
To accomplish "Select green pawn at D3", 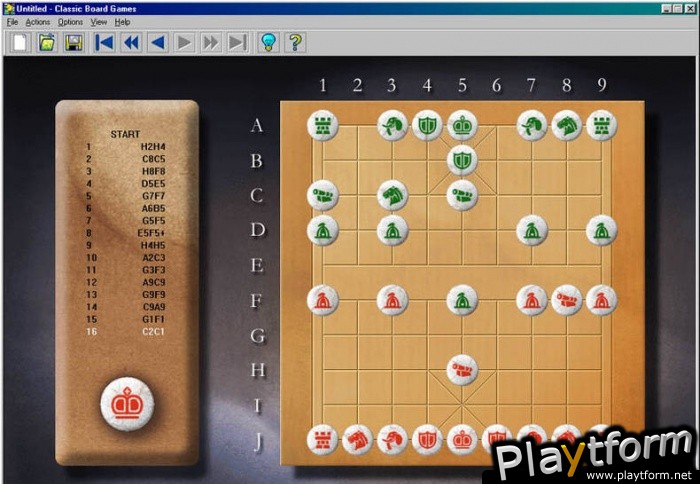I will click(392, 230).
